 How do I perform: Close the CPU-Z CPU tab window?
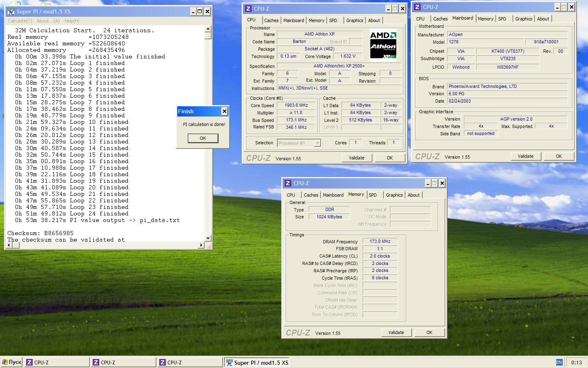(x=402, y=9)
